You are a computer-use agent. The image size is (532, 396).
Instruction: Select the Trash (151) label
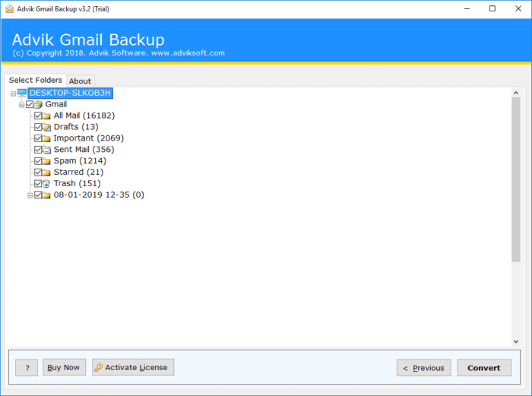(77, 184)
